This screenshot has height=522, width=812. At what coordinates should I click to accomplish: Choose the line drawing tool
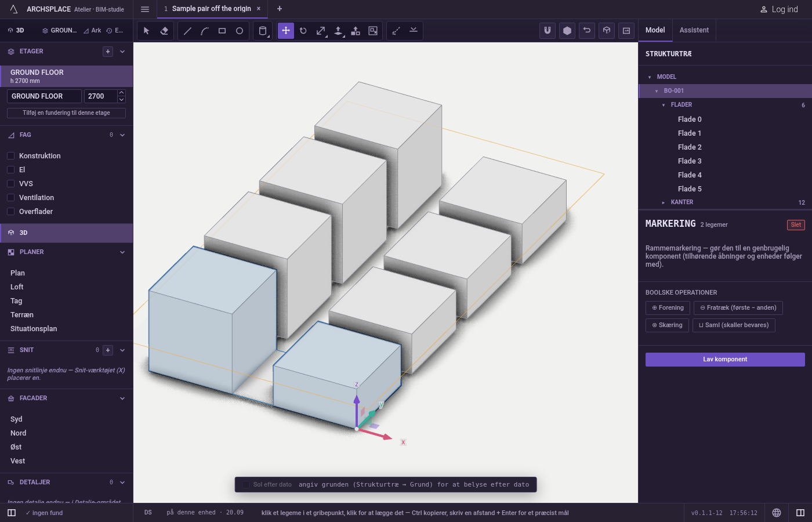click(187, 31)
